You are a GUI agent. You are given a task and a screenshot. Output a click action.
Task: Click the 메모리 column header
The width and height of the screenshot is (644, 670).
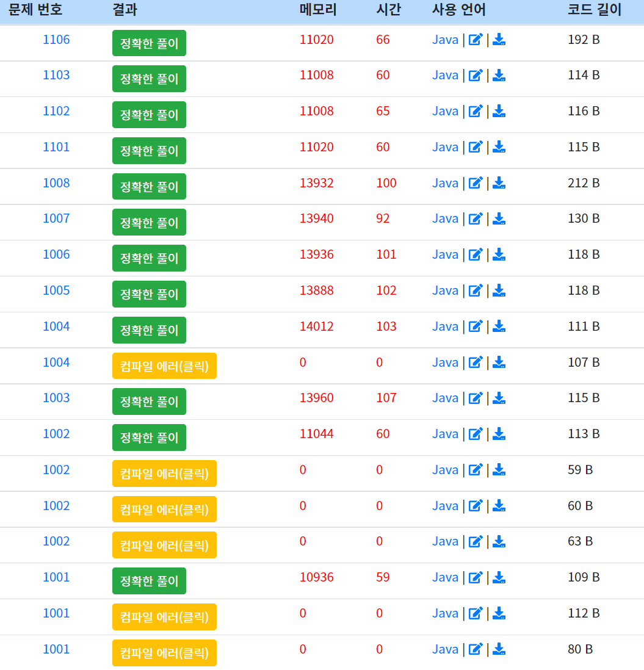coord(319,10)
